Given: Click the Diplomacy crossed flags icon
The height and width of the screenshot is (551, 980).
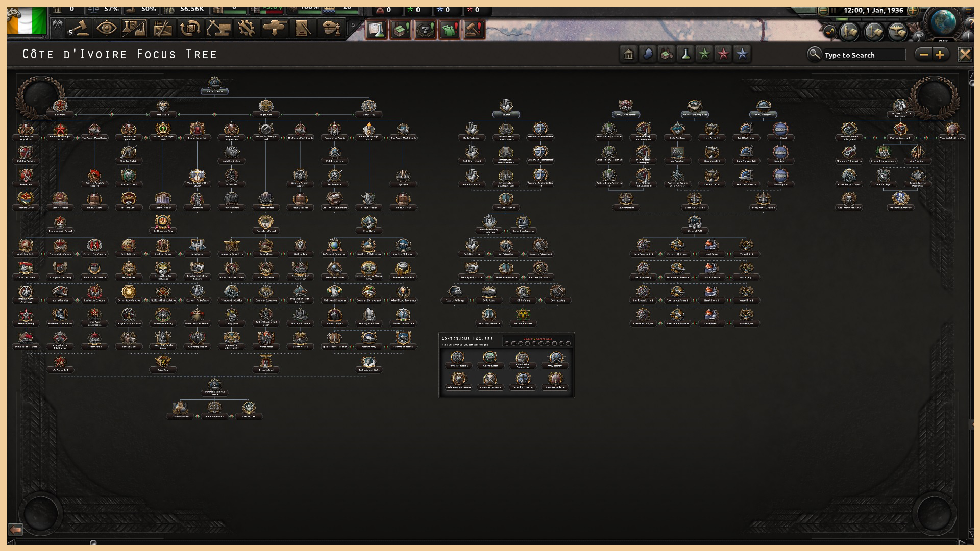Looking at the screenshot, I should click(x=58, y=28).
